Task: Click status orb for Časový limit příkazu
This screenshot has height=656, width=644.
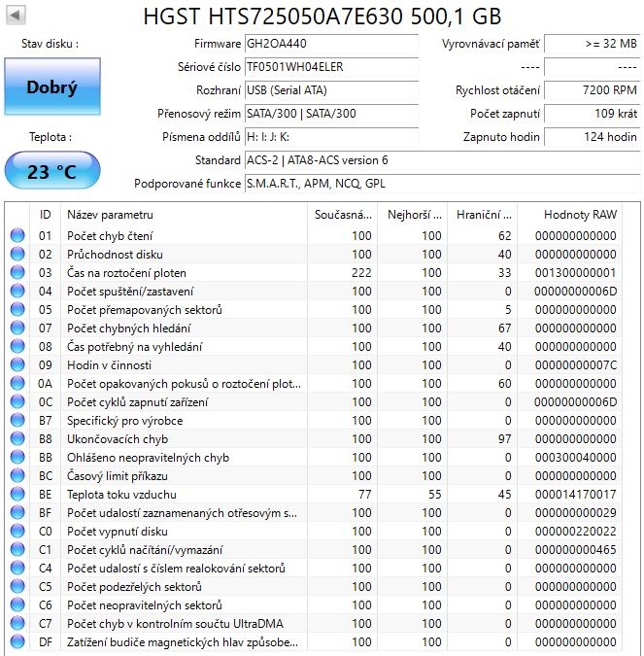Action: pyautogui.click(x=17, y=475)
